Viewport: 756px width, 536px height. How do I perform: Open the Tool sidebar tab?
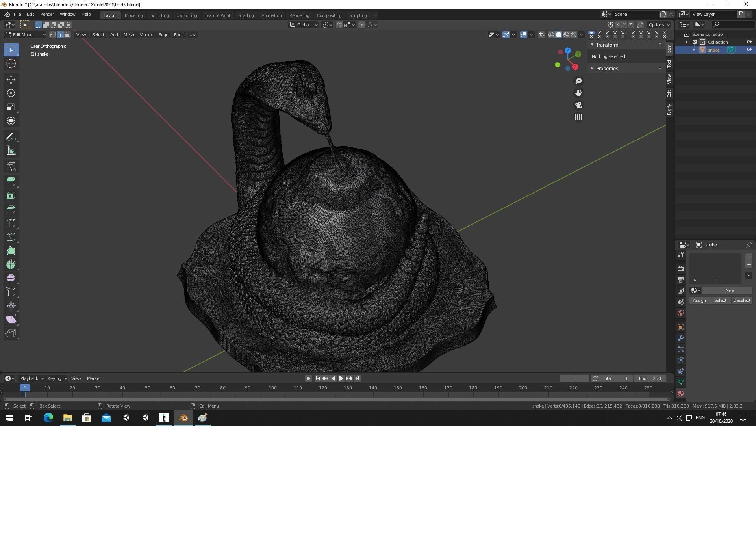tap(669, 64)
